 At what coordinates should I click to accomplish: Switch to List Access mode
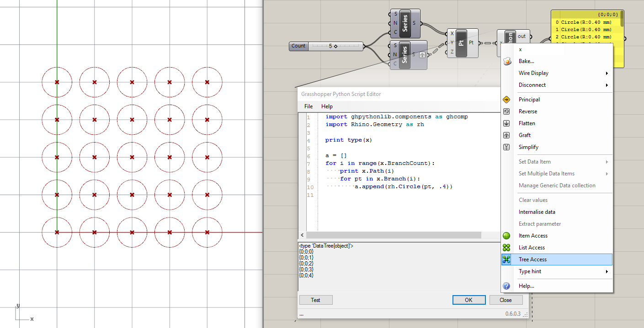[x=532, y=248]
